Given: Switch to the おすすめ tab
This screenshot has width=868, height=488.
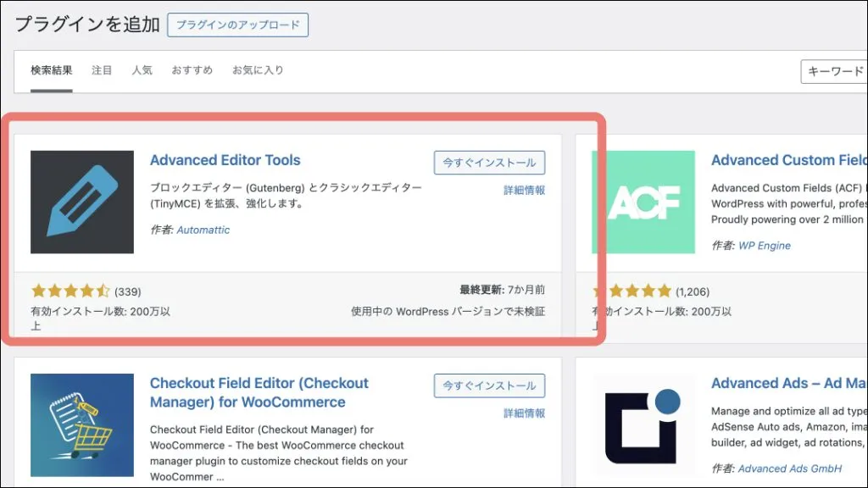Looking at the screenshot, I should point(192,70).
